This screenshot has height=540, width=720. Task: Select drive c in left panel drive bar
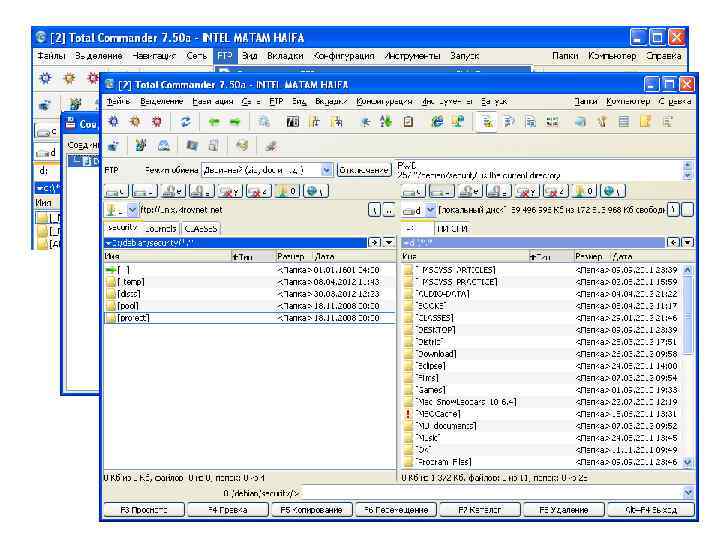pyautogui.click(x=117, y=191)
